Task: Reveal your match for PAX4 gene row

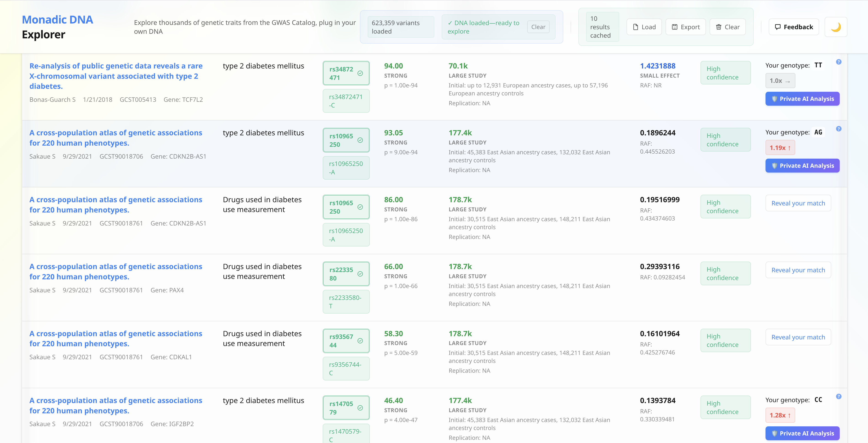Action: 798,270
